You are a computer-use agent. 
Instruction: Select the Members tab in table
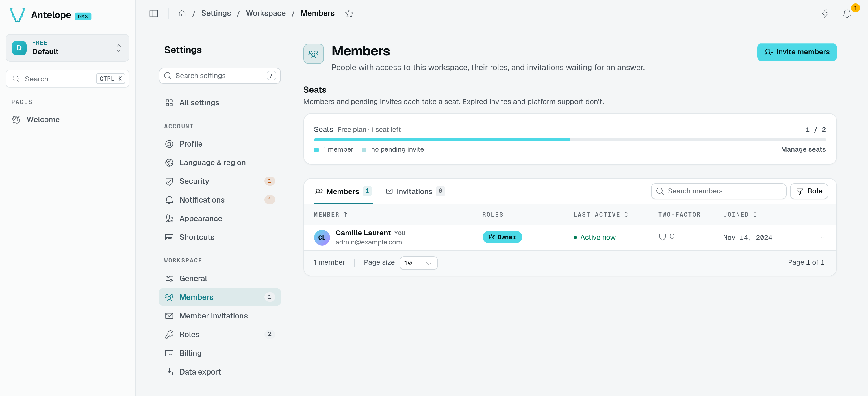343,191
